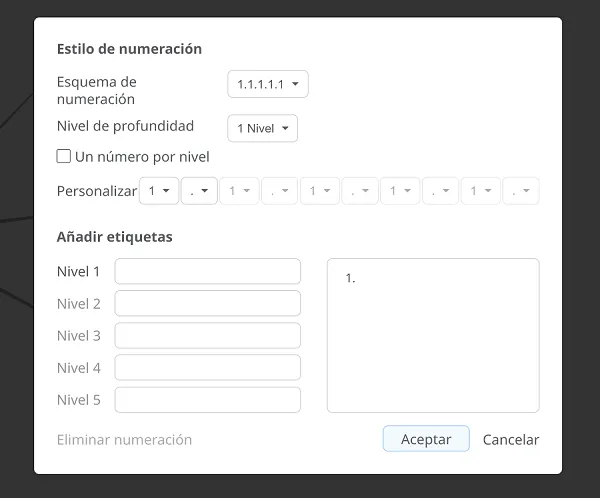The height and width of the screenshot is (498, 600).
Task: Click the numbering preview box
Action: (x=433, y=336)
